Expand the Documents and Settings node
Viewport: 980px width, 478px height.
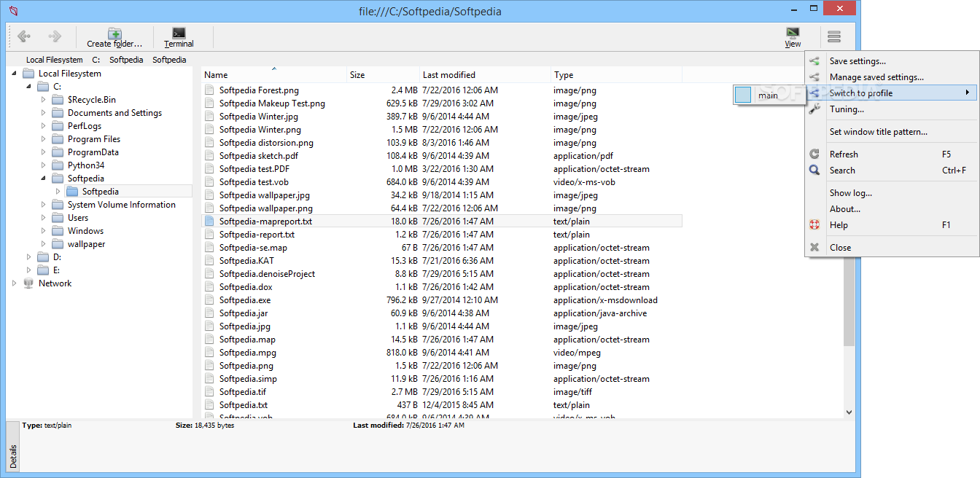43,113
